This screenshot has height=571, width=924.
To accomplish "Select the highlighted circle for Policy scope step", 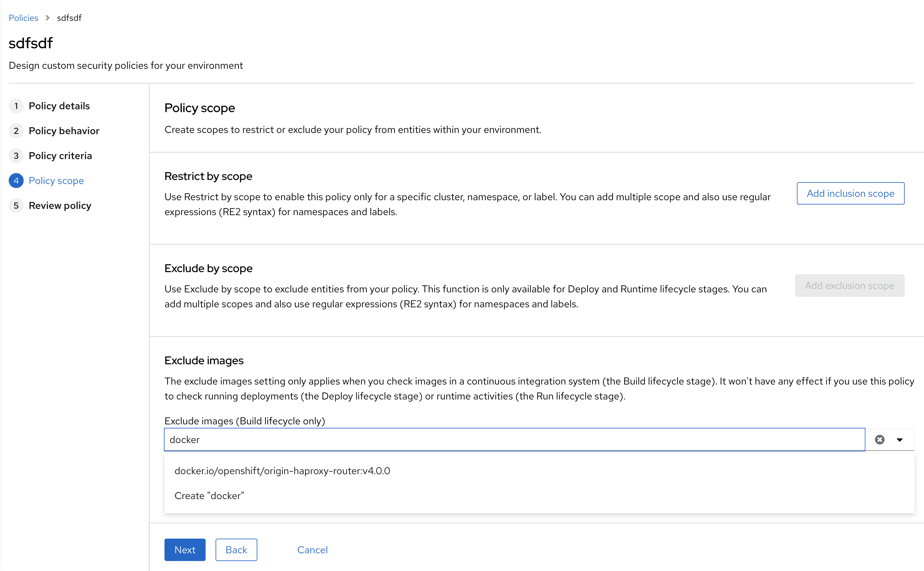I will [x=16, y=181].
